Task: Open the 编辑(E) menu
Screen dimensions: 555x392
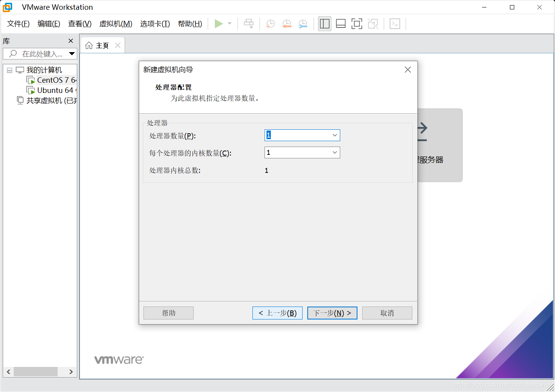Action: tap(49, 24)
